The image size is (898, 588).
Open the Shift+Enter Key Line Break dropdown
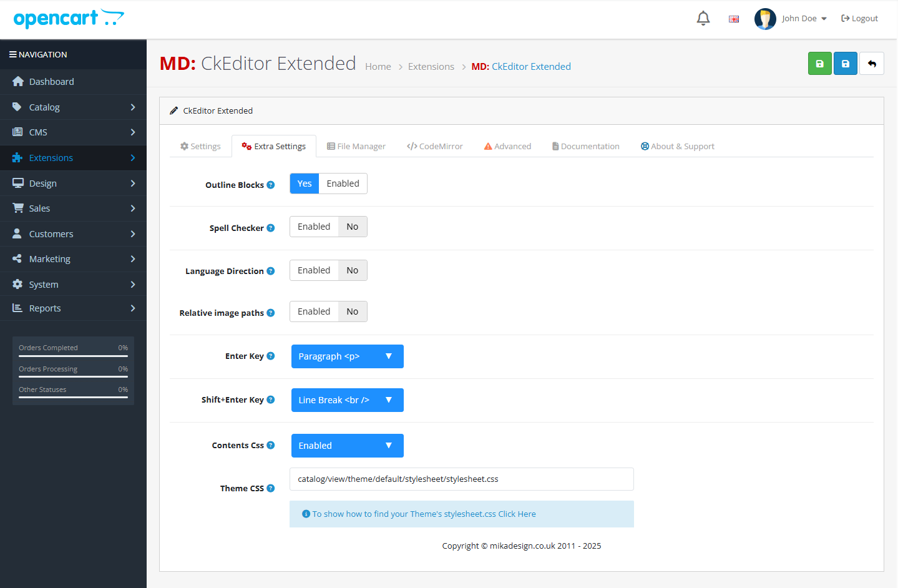click(x=348, y=400)
